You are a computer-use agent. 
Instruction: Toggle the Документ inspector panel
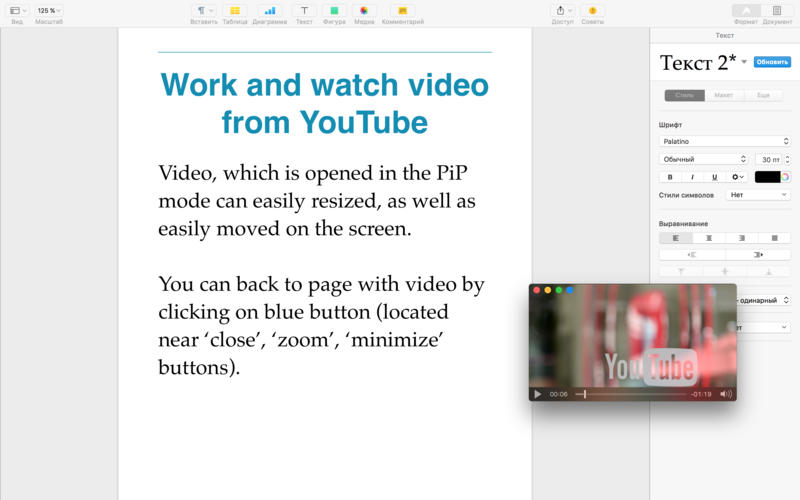pos(777,11)
